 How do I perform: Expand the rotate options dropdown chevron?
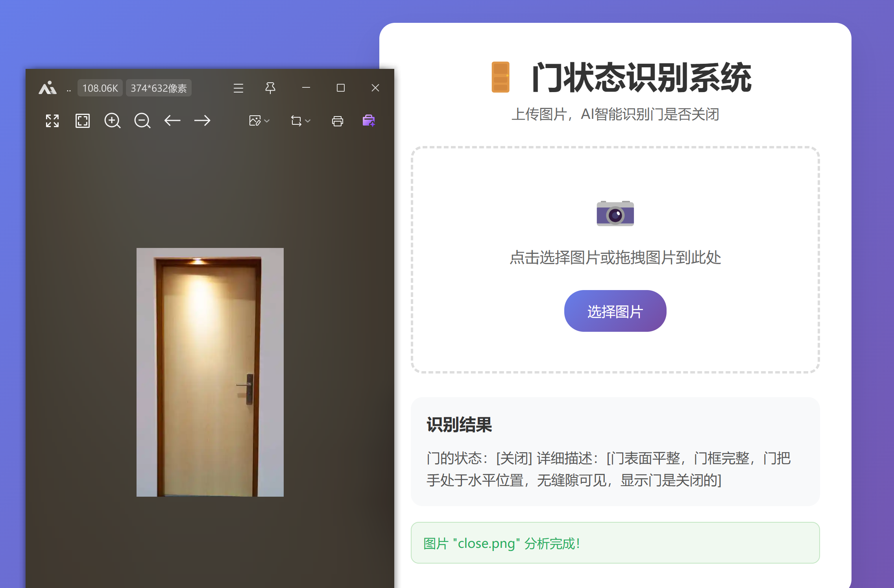pyautogui.click(x=308, y=121)
